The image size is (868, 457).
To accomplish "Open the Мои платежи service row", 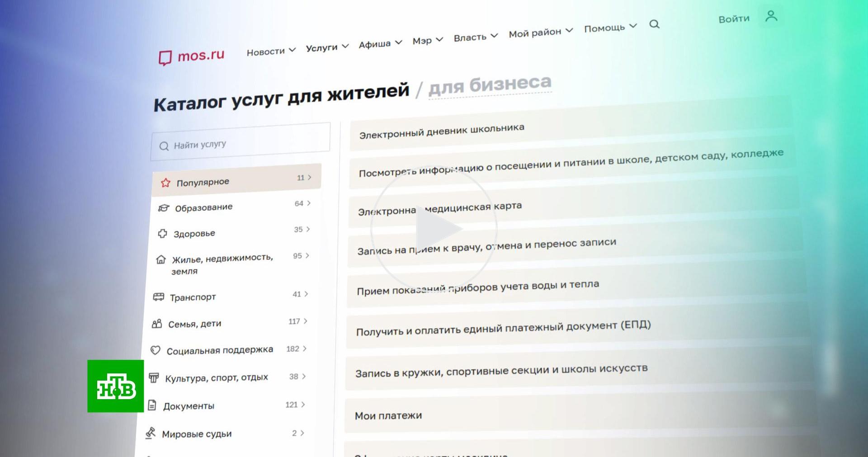I will coord(388,415).
